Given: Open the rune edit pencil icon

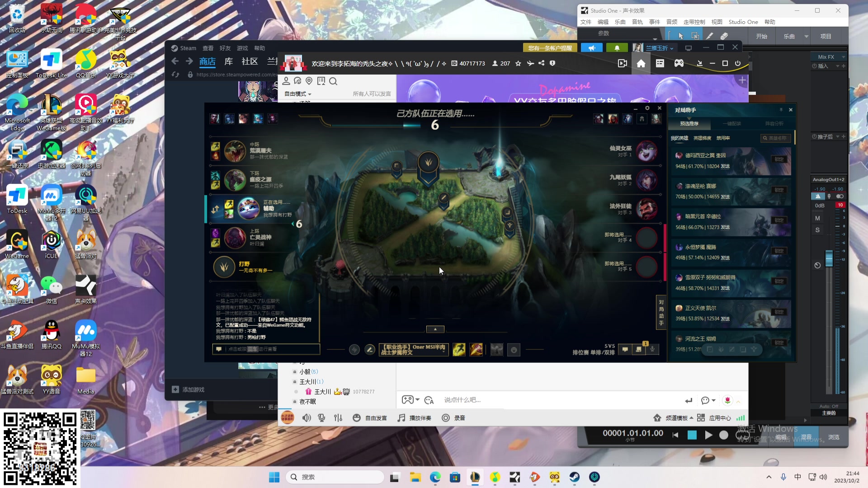Looking at the screenshot, I should (x=370, y=350).
